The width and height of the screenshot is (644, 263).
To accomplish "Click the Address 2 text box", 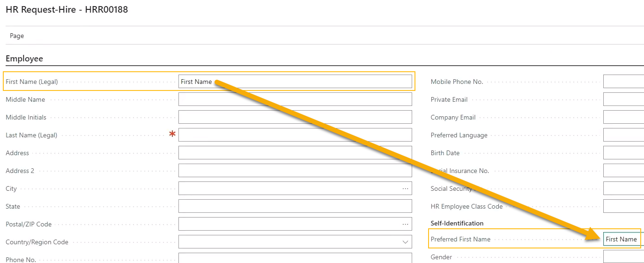I will pos(295,171).
